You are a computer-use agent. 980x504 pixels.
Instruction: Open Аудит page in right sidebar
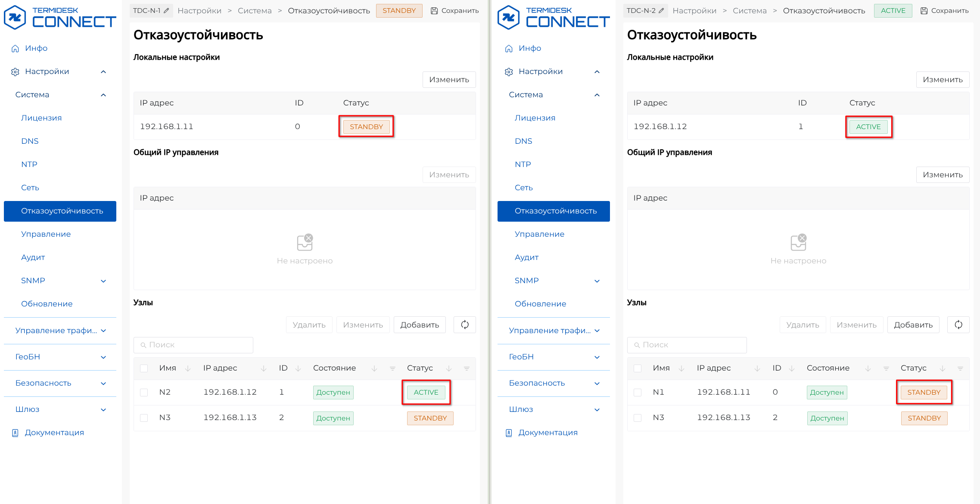526,257
